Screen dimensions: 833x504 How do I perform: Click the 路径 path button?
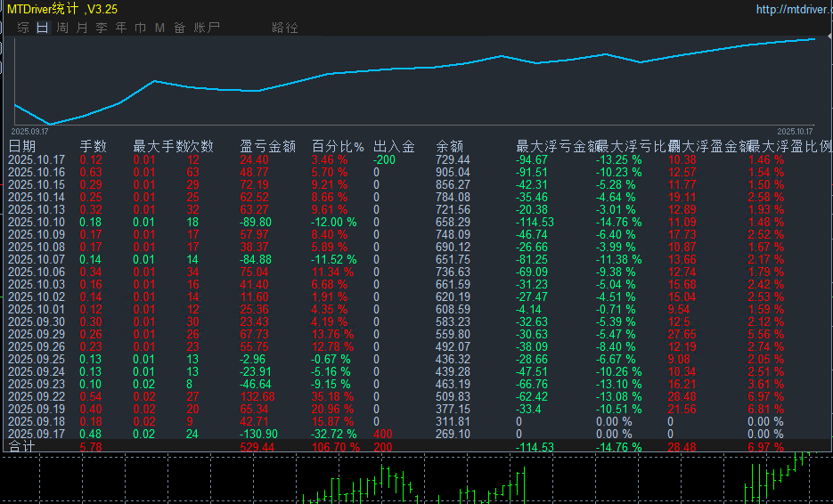pyautogui.click(x=285, y=28)
